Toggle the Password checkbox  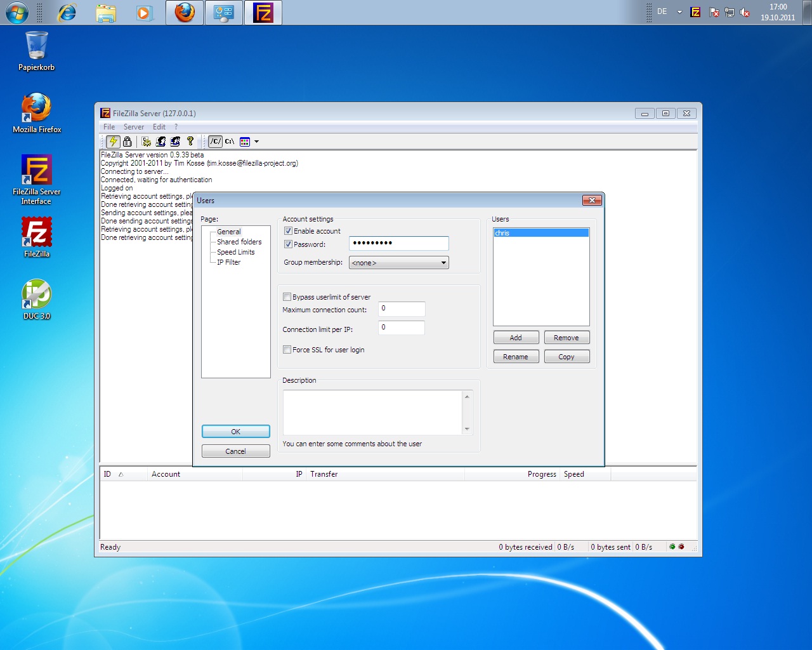coord(288,244)
